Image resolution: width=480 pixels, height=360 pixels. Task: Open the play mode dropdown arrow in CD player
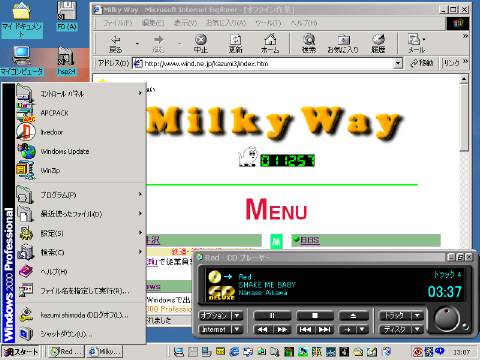362,330
